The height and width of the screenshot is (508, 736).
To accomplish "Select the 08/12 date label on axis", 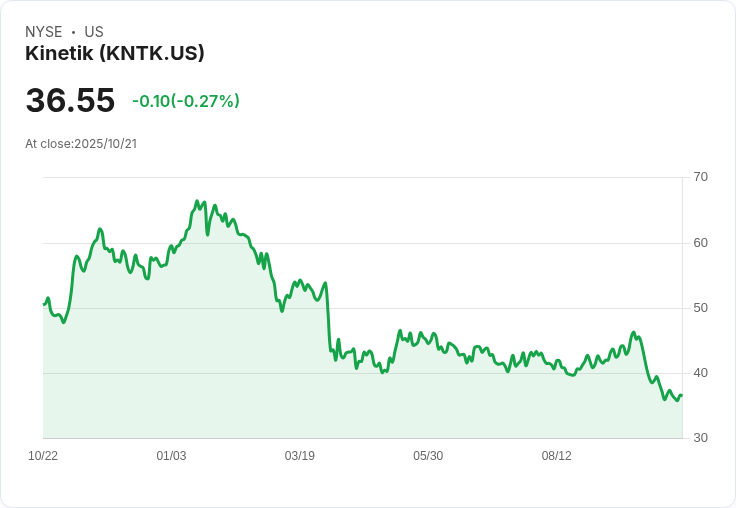I will (x=557, y=456).
